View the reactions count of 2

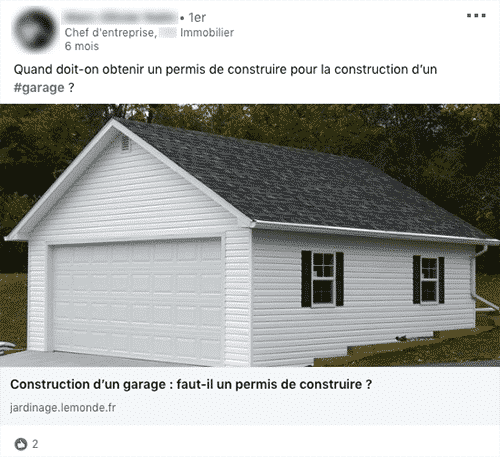[x=35, y=444]
